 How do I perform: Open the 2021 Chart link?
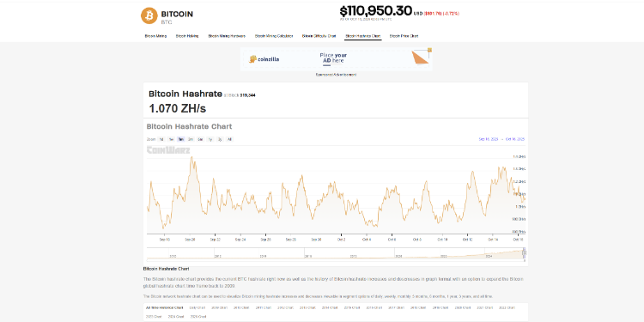click(x=485, y=307)
